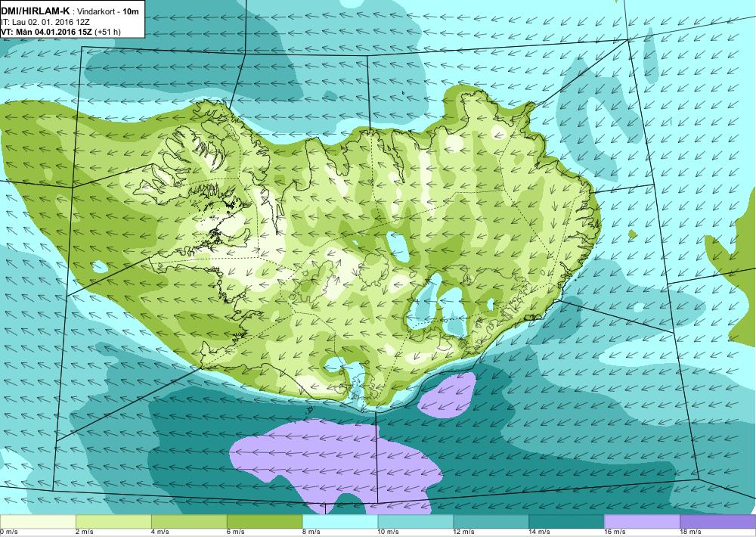Click the "0 m/s" legend label

coord(8,532)
